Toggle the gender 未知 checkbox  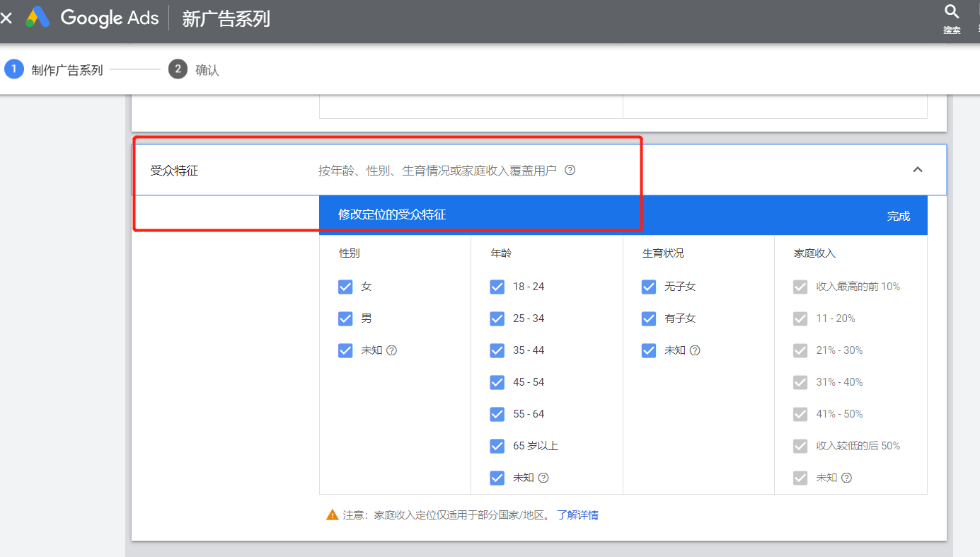(x=345, y=350)
